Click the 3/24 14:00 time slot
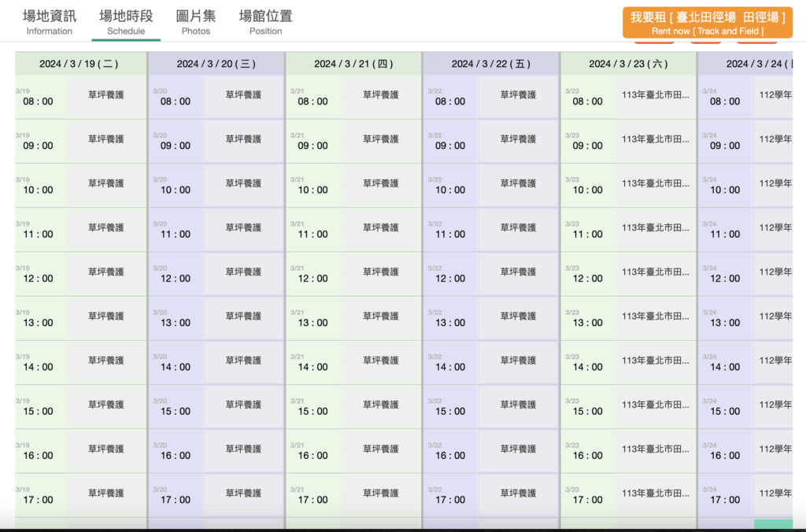The height and width of the screenshot is (532, 806). click(x=725, y=362)
